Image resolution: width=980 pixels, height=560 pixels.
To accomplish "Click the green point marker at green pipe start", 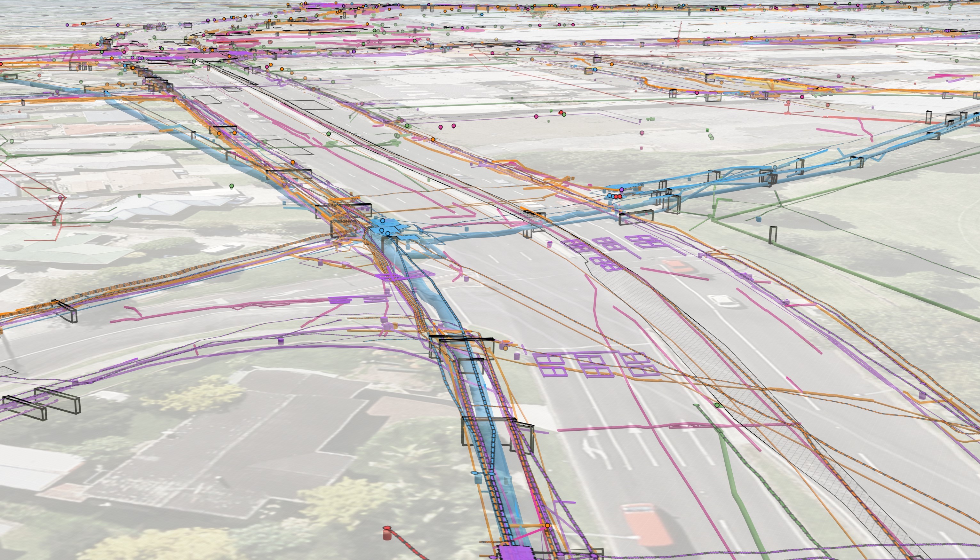I will pos(717,406).
